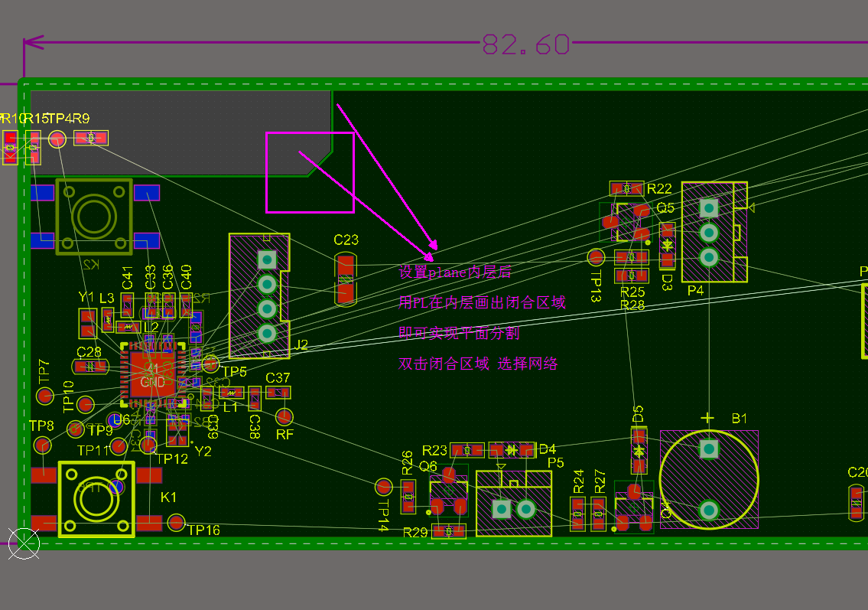Click the text '双击闭合区域 选择网络'
868x610 pixels.
point(478,364)
